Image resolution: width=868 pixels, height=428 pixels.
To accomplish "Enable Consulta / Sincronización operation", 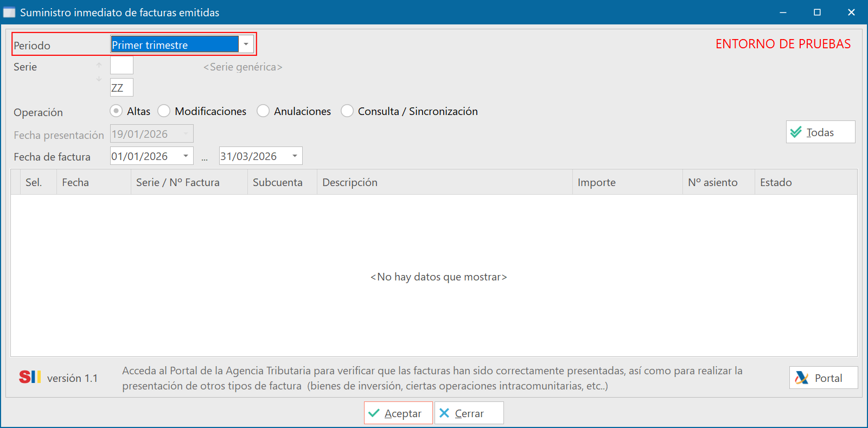I will 347,111.
